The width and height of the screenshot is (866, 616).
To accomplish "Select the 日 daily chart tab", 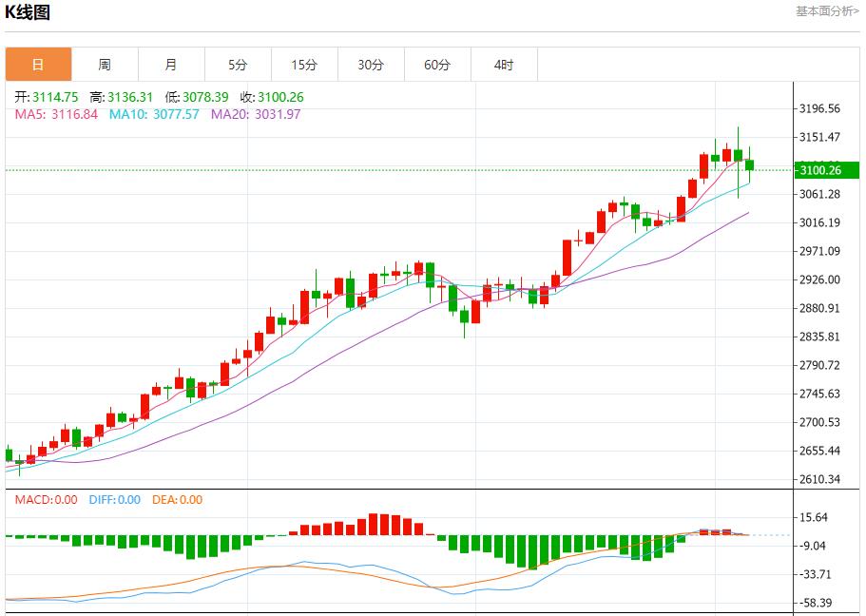I will point(38,65).
